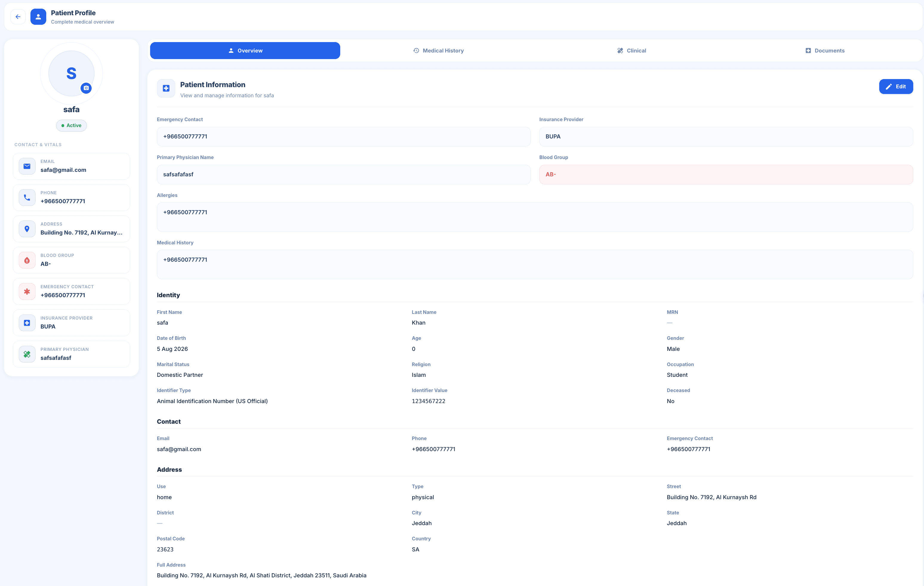Click the Identifier Value 1234567222

coord(428,401)
